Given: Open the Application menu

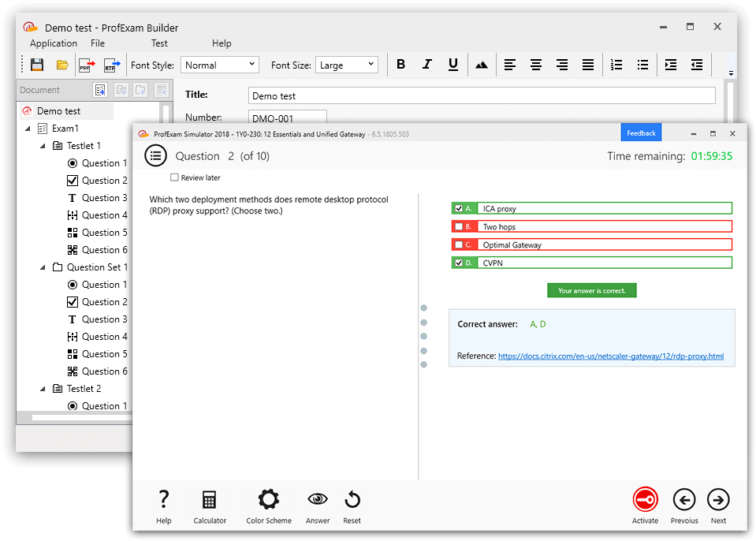Looking at the screenshot, I should tap(54, 43).
